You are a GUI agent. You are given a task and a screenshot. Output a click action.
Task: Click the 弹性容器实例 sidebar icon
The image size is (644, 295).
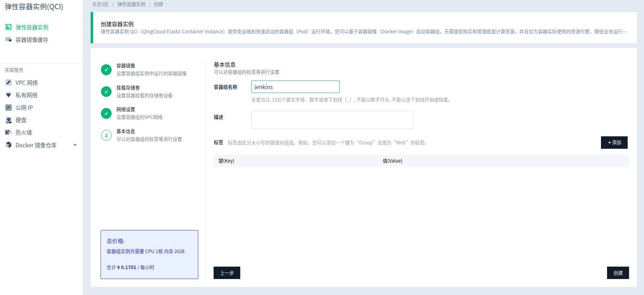tap(9, 27)
